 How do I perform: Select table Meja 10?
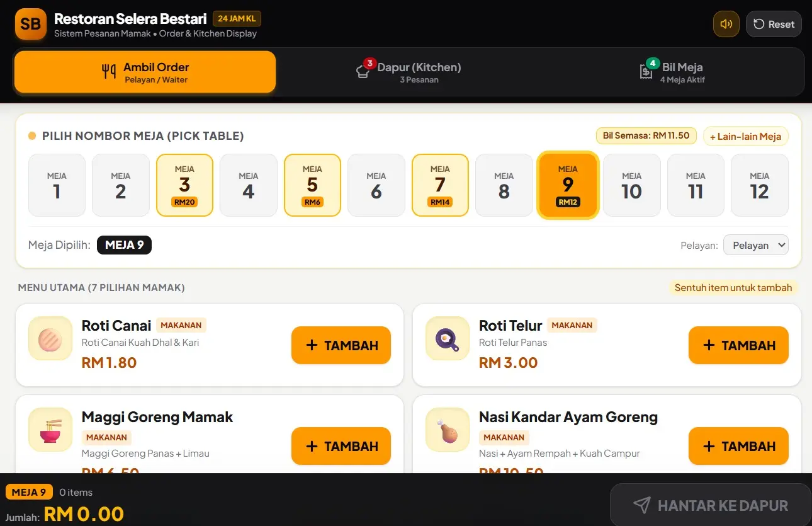pyautogui.click(x=632, y=185)
